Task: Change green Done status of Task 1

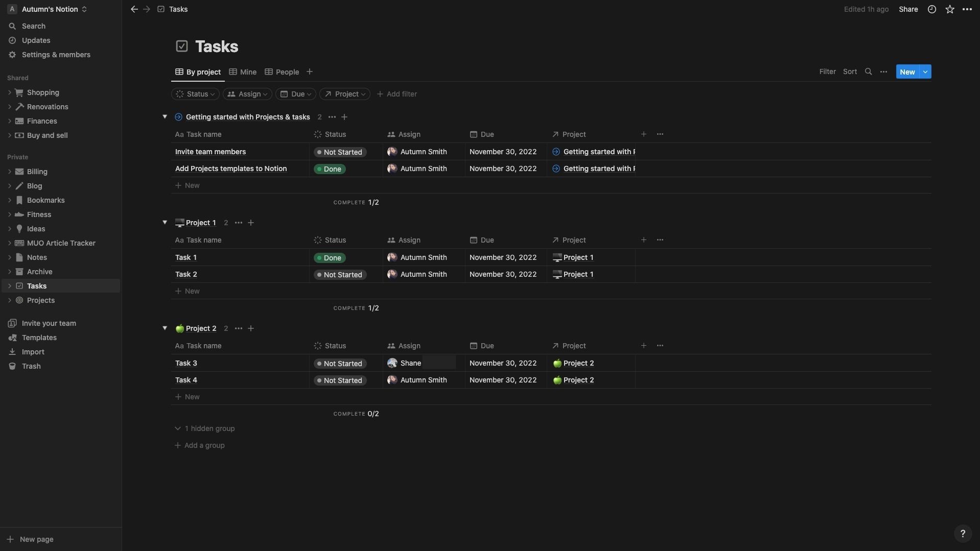Action: coord(330,258)
